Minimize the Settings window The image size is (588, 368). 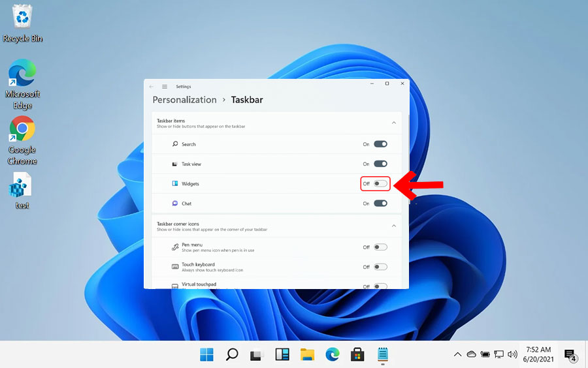point(372,84)
